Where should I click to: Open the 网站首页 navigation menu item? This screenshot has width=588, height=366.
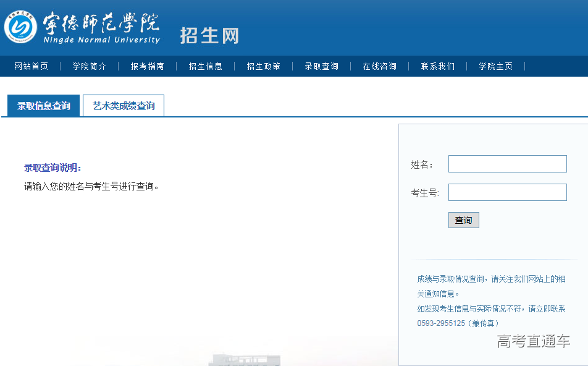coord(30,66)
